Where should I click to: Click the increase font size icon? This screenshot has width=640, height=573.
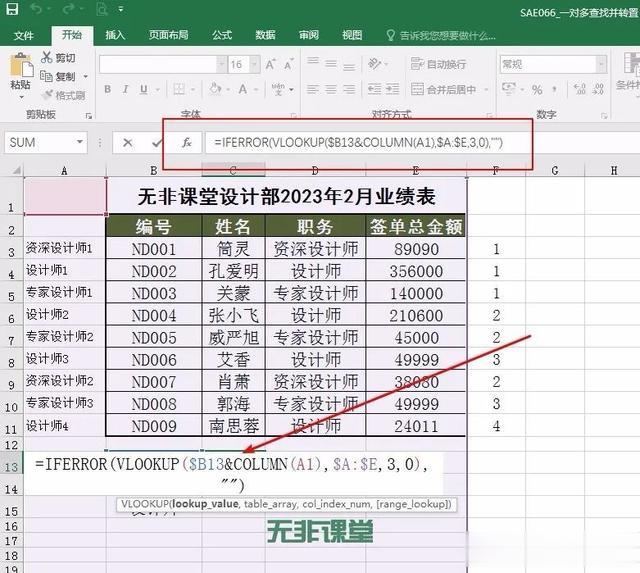(270, 64)
